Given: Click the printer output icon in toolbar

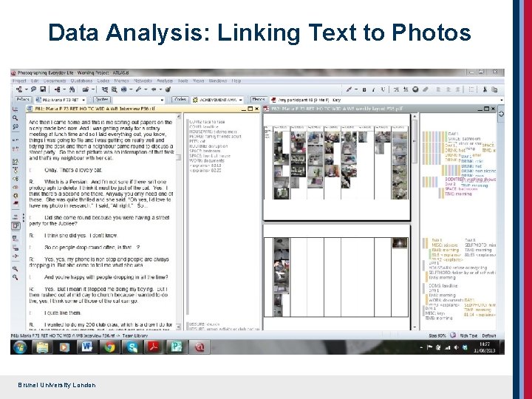Looking at the screenshot, I should [86, 89].
